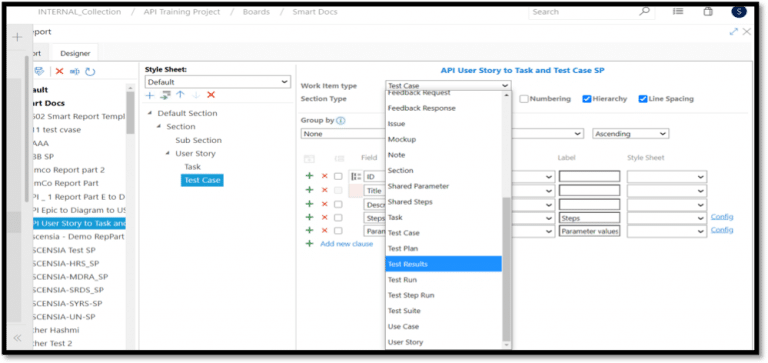
Task: Add new section with blue plus icon
Action: (150, 95)
